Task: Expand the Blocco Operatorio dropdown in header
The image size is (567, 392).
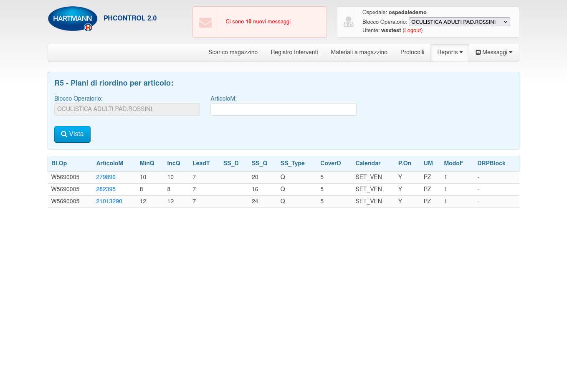Action: 459,22
